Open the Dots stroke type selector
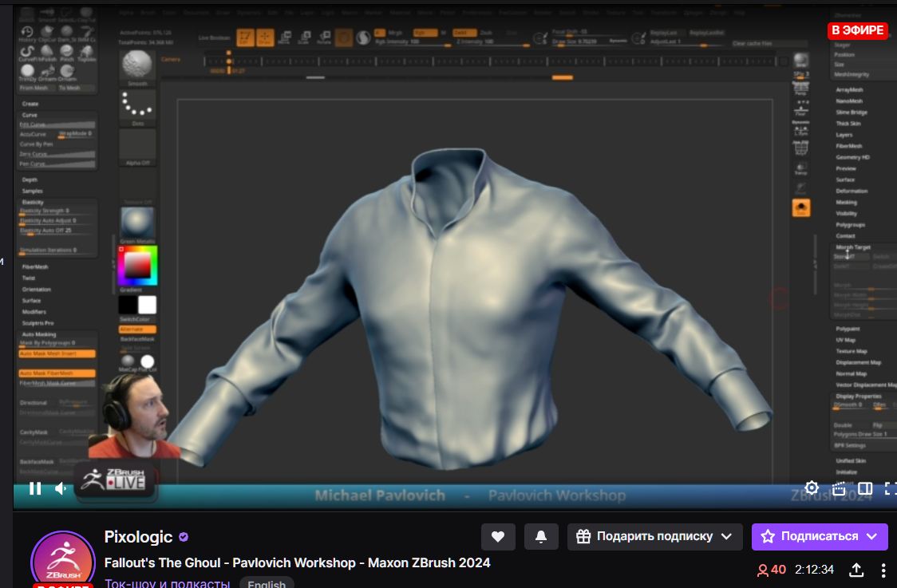The width and height of the screenshot is (897, 588). click(137, 108)
